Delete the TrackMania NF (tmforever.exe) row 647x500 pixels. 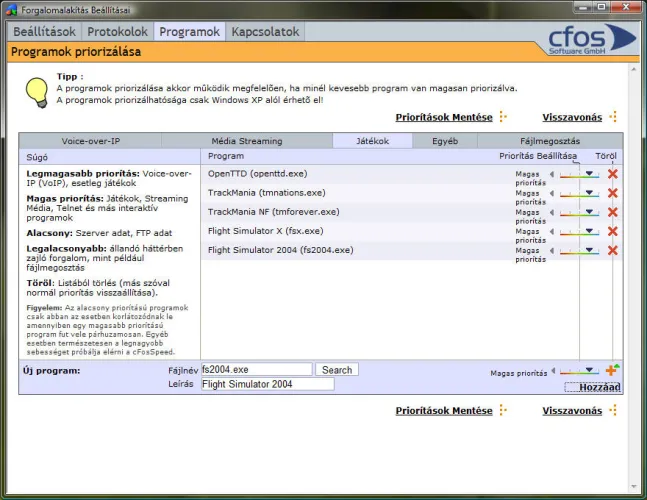(612, 212)
